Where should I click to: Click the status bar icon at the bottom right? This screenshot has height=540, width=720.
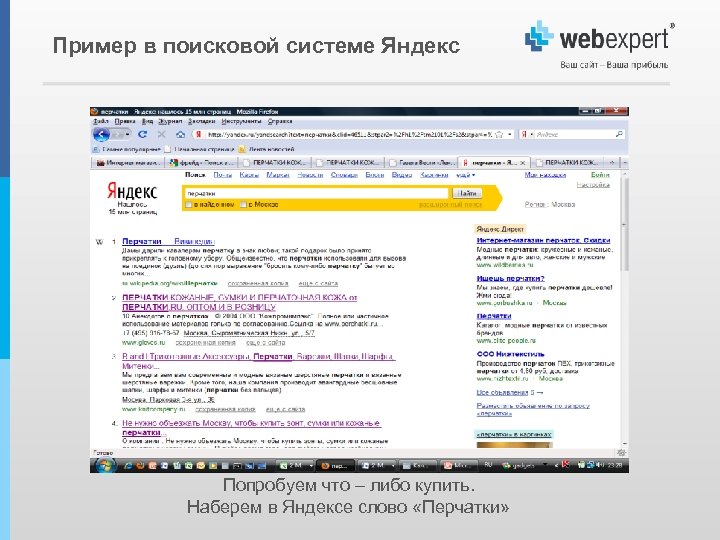pyautogui.click(x=621, y=453)
